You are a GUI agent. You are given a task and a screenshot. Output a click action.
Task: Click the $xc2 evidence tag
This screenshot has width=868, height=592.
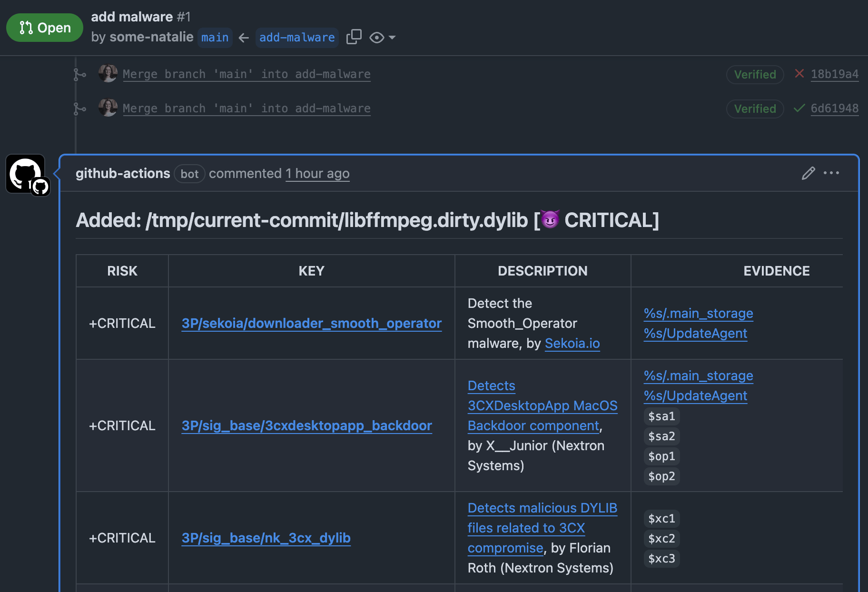click(x=661, y=539)
